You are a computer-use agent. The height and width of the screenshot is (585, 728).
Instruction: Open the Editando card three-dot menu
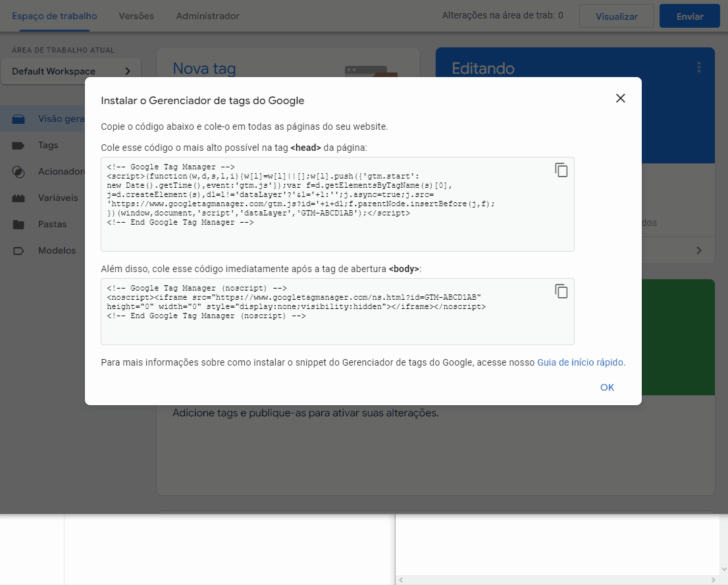point(699,68)
